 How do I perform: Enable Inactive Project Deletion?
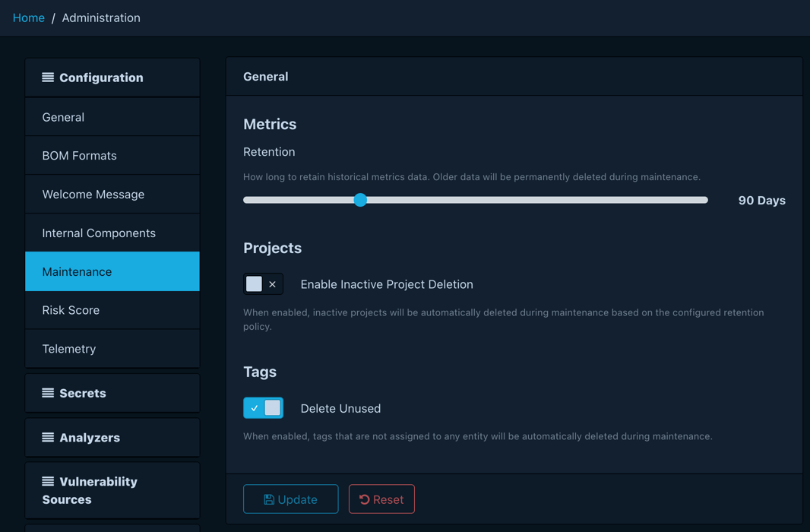pyautogui.click(x=264, y=283)
